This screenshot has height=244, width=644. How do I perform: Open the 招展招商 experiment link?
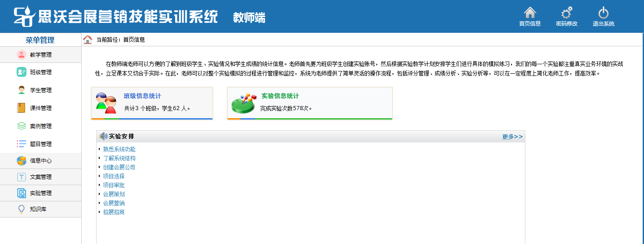pos(114,212)
